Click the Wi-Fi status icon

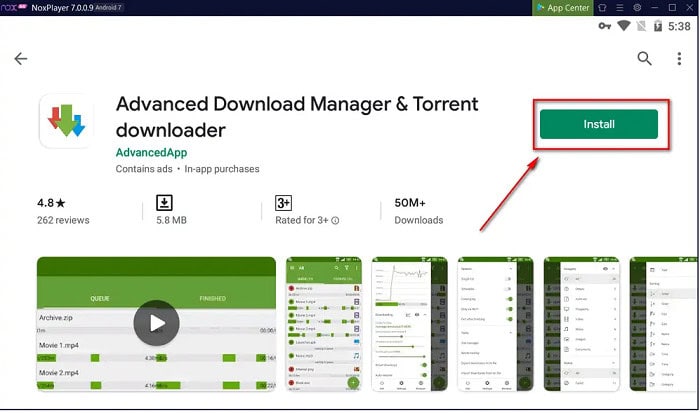pos(624,26)
